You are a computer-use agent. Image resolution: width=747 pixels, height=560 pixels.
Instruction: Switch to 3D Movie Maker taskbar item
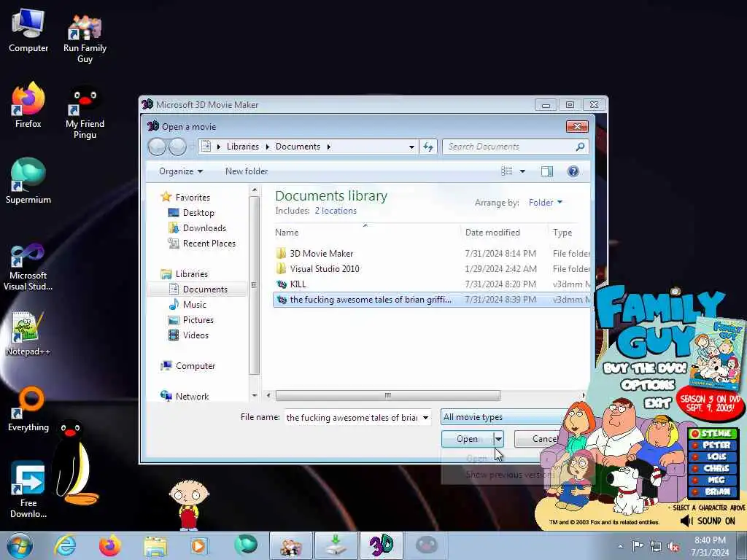point(382,545)
